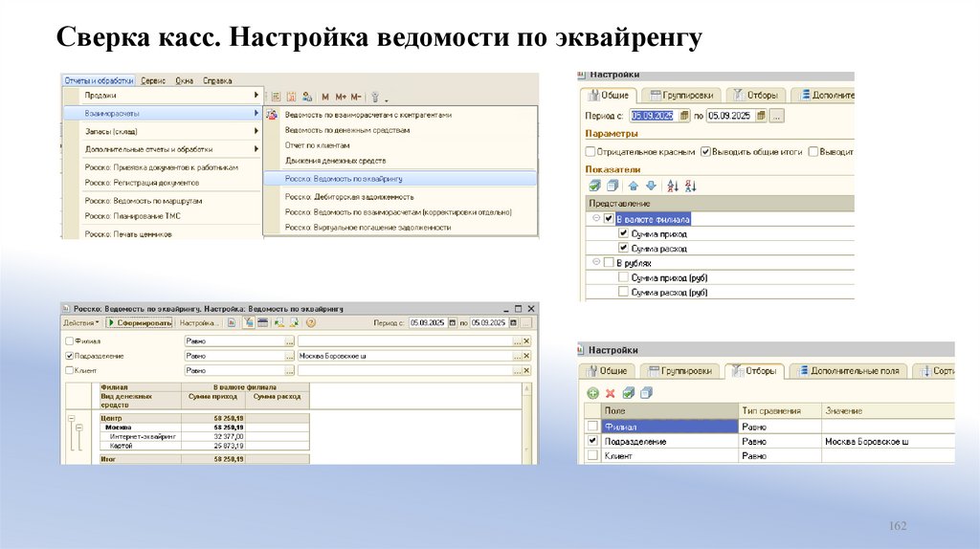Screen dimensions: 980x549
Task: Switch to Отборы tab in upper settings
Action: [756, 95]
